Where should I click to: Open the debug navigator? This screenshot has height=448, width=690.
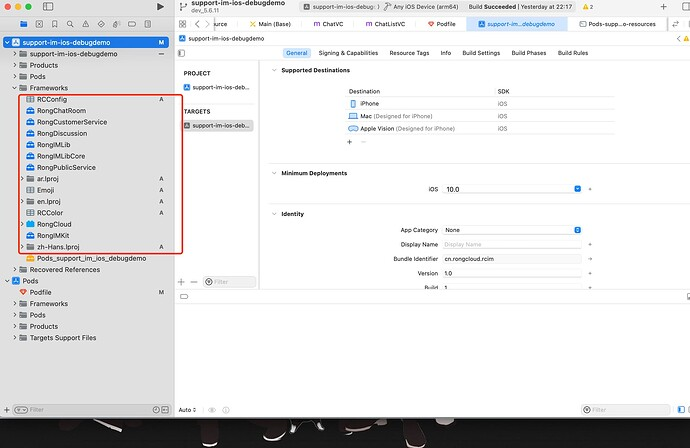[116, 24]
